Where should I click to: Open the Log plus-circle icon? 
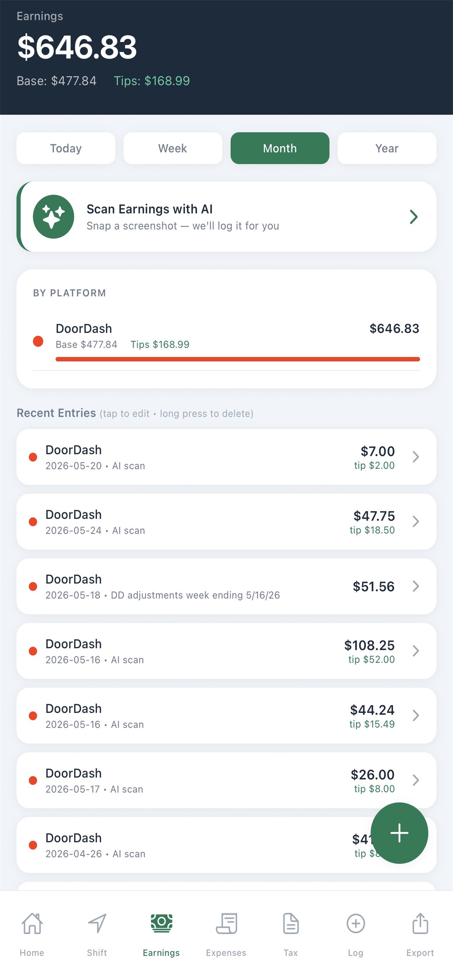356,923
